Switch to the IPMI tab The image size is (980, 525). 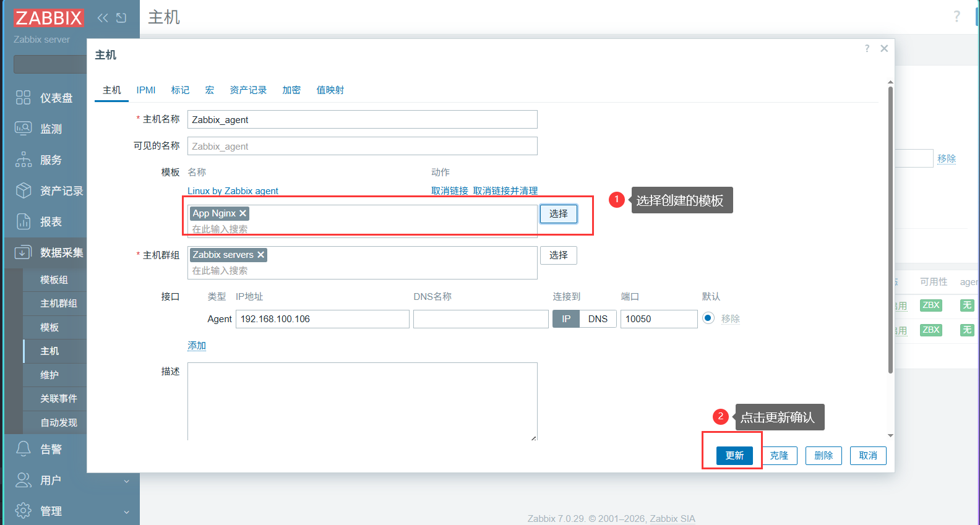tap(146, 90)
